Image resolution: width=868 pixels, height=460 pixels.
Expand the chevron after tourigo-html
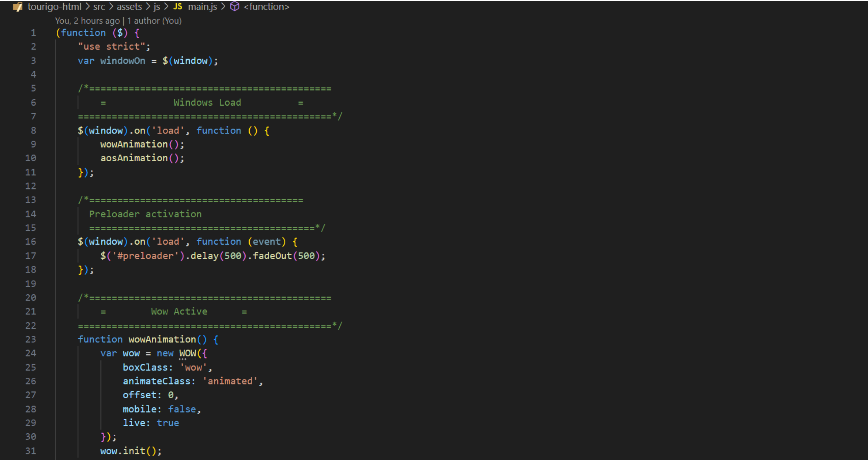pyautogui.click(x=87, y=7)
